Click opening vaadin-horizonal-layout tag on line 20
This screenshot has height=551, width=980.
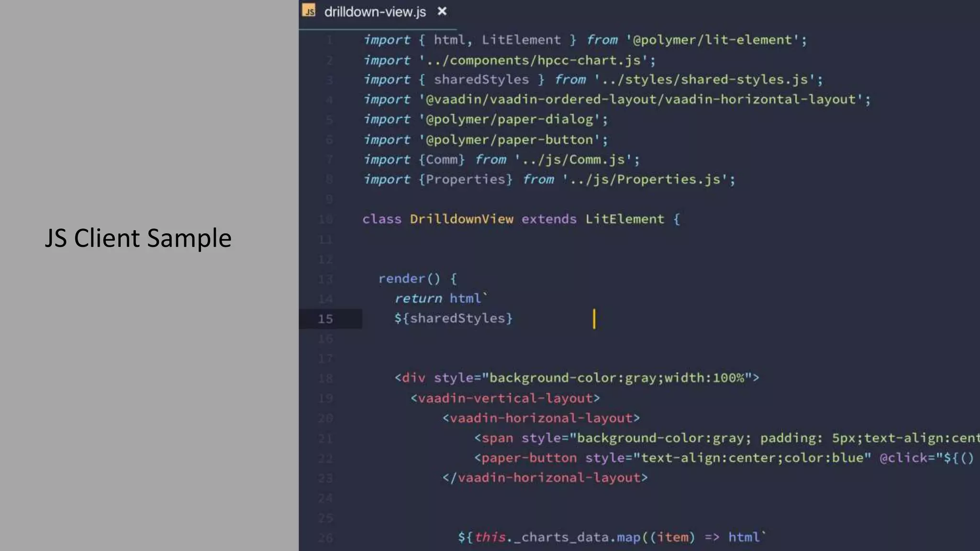pos(541,419)
